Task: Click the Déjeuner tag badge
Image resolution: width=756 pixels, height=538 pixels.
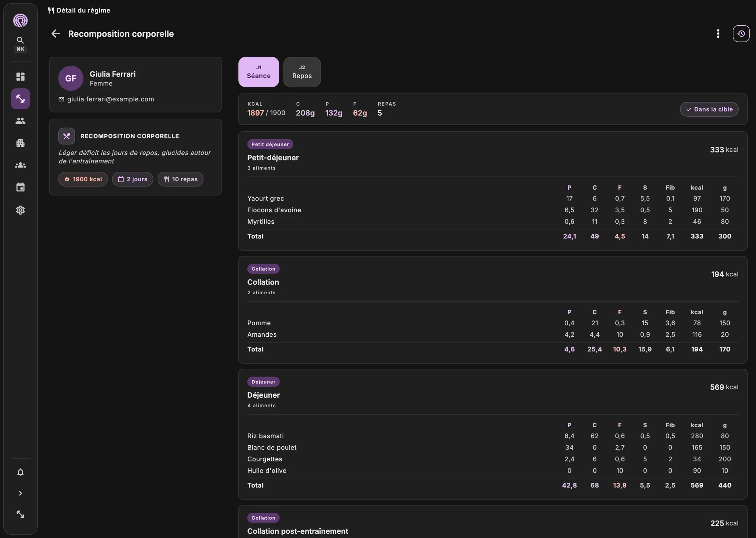Action: (263, 382)
